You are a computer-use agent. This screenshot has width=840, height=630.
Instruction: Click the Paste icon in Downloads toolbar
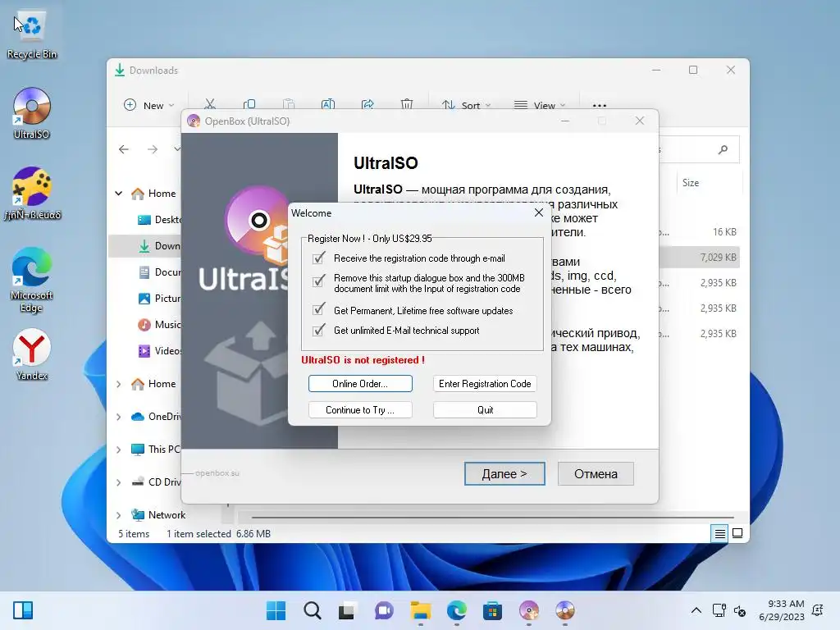click(289, 104)
